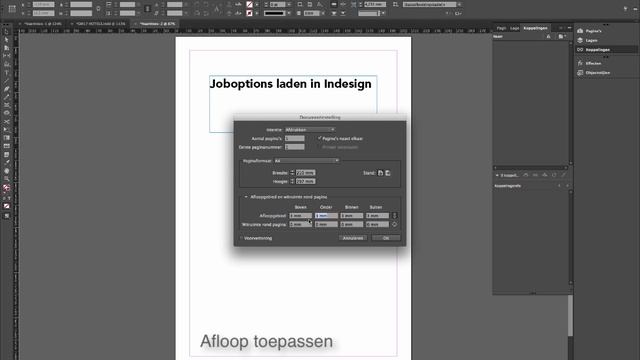Click the page column icon in Koppelingen
The height and width of the screenshot is (360, 640).
click(x=561, y=36)
